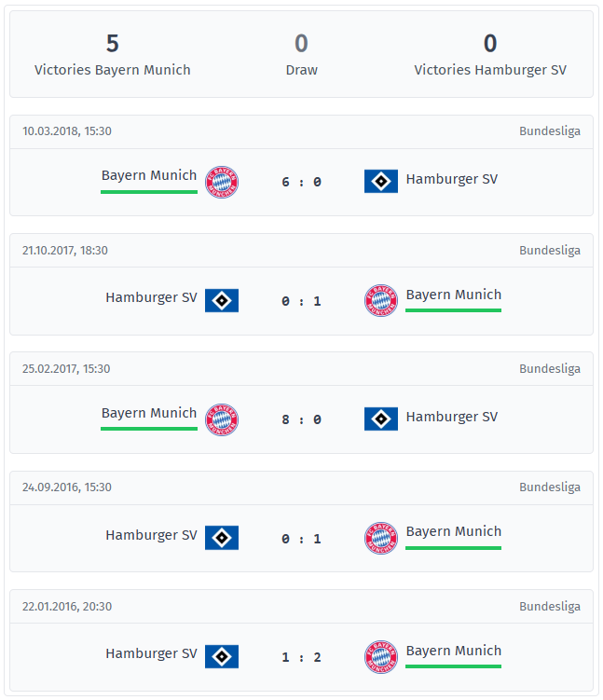The image size is (603, 700).
Task: Click Hamburger SV logo in 25.02.2017 match
Action: 381,419
